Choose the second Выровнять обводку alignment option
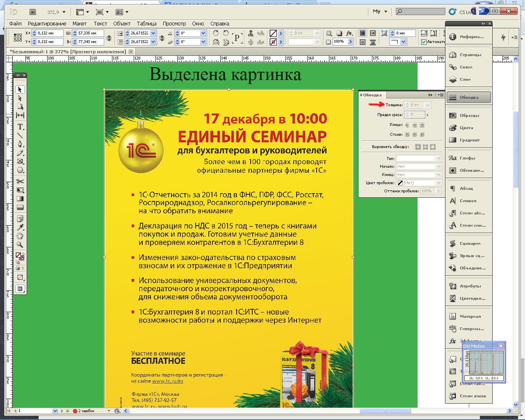This screenshot has height=420, width=525. [425, 146]
